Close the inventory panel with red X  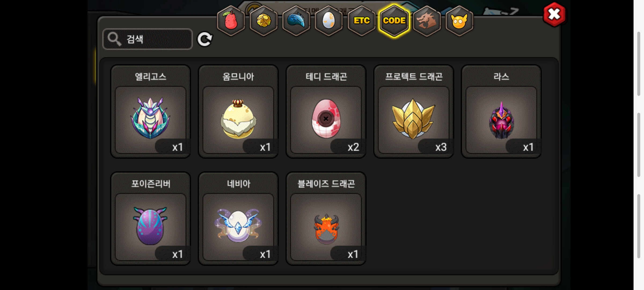(554, 15)
